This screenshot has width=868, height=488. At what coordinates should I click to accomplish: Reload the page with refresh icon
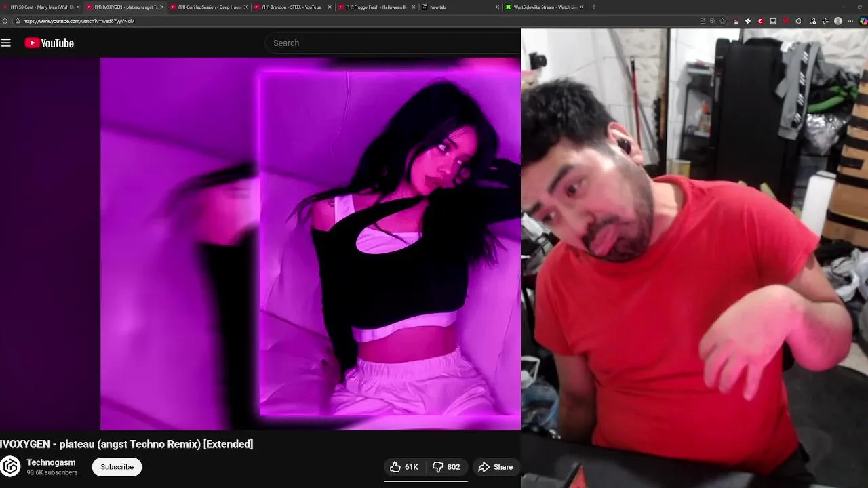pyautogui.click(x=5, y=21)
